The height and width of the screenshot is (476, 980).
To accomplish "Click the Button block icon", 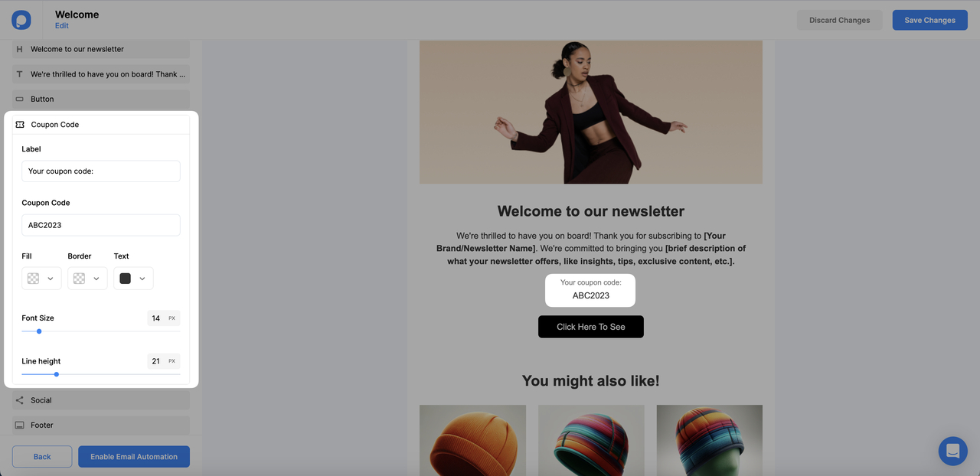I will [20, 99].
